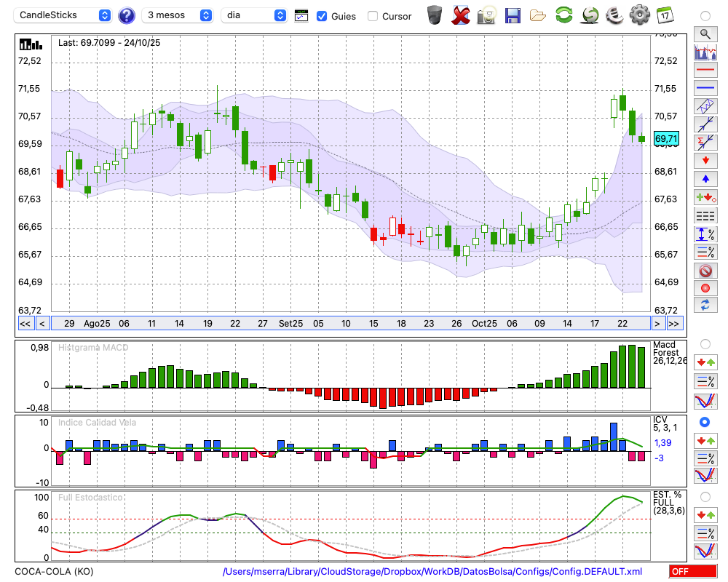The height and width of the screenshot is (582, 728).
Task: Click the trash can icon in toolbar
Action: click(435, 15)
